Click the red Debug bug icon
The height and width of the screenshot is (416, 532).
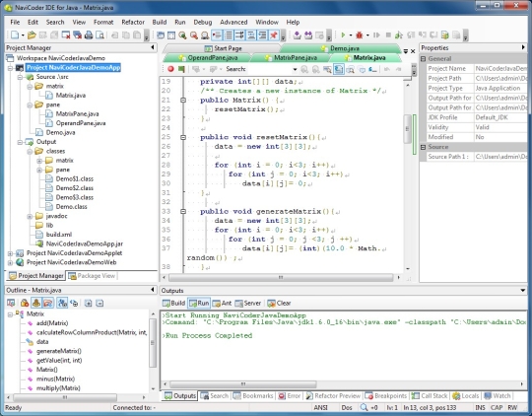click(x=360, y=35)
